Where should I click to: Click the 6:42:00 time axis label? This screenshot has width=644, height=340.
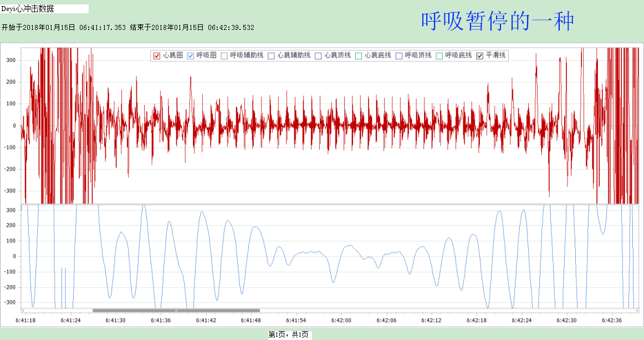tap(341, 321)
